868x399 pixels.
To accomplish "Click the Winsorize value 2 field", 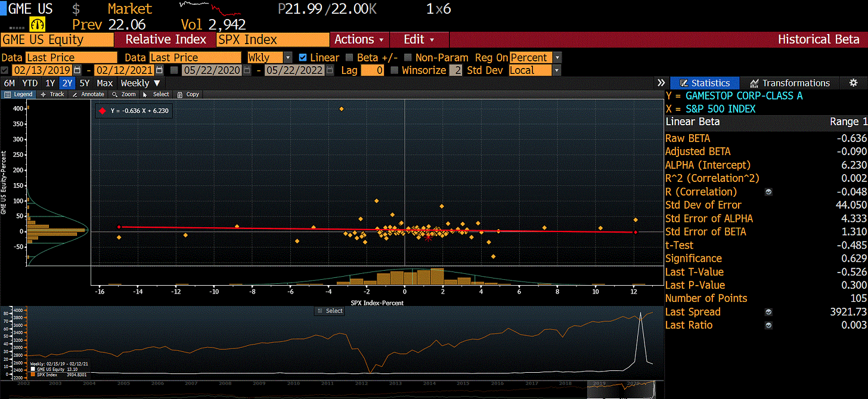I will (455, 70).
